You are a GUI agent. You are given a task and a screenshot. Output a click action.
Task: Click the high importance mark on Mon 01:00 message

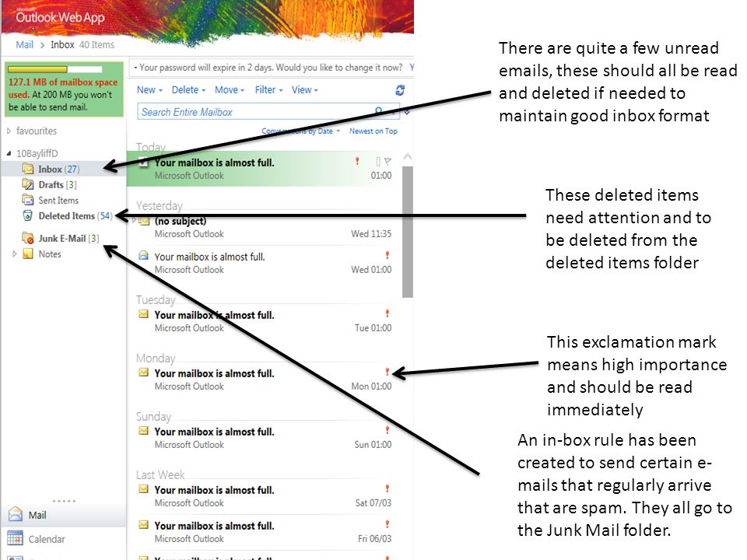point(388,372)
